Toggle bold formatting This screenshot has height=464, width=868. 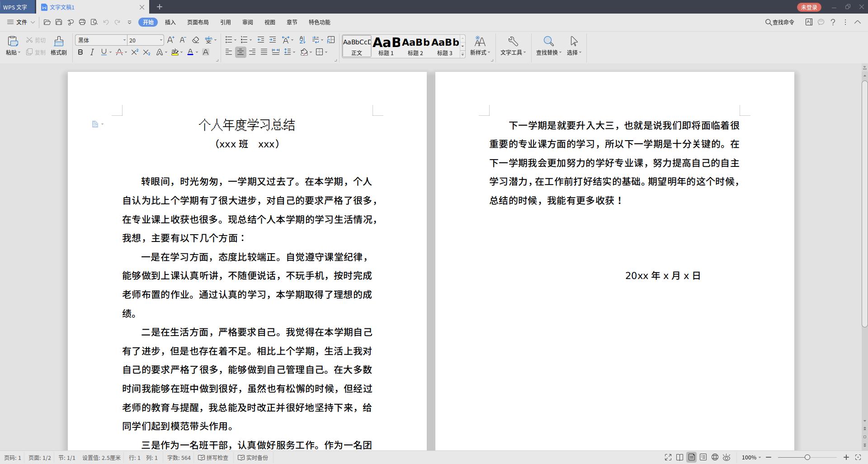point(80,52)
